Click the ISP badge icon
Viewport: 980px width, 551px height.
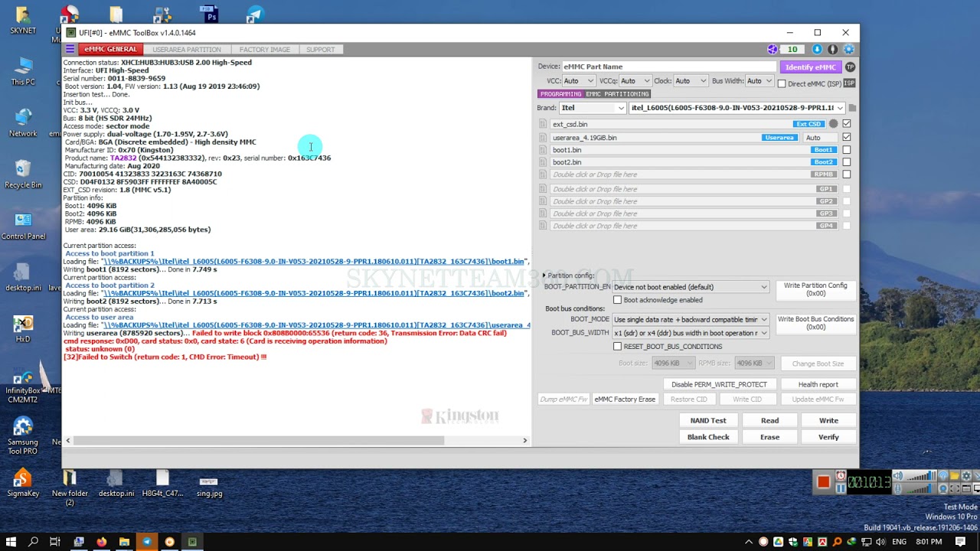[849, 83]
